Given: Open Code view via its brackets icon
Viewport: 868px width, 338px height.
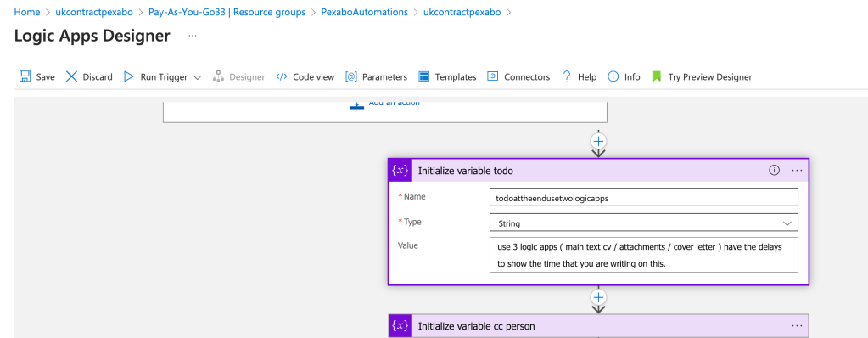Looking at the screenshot, I should (281, 76).
